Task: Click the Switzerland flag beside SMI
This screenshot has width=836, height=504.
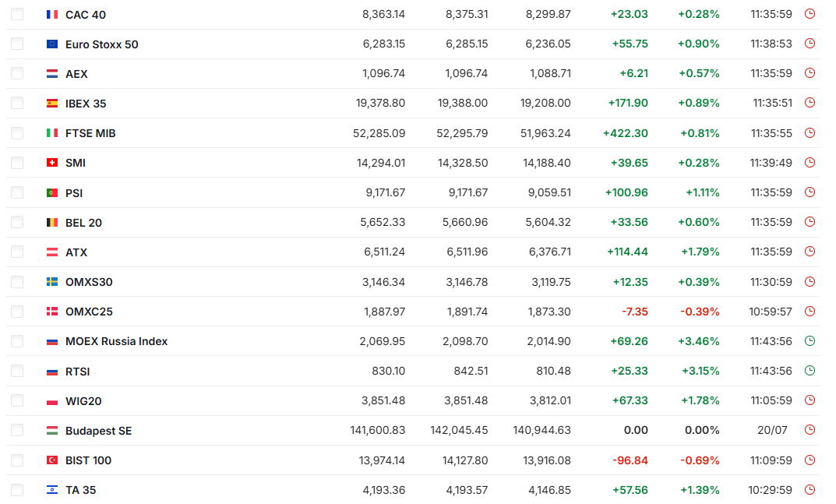Action: 51,163
